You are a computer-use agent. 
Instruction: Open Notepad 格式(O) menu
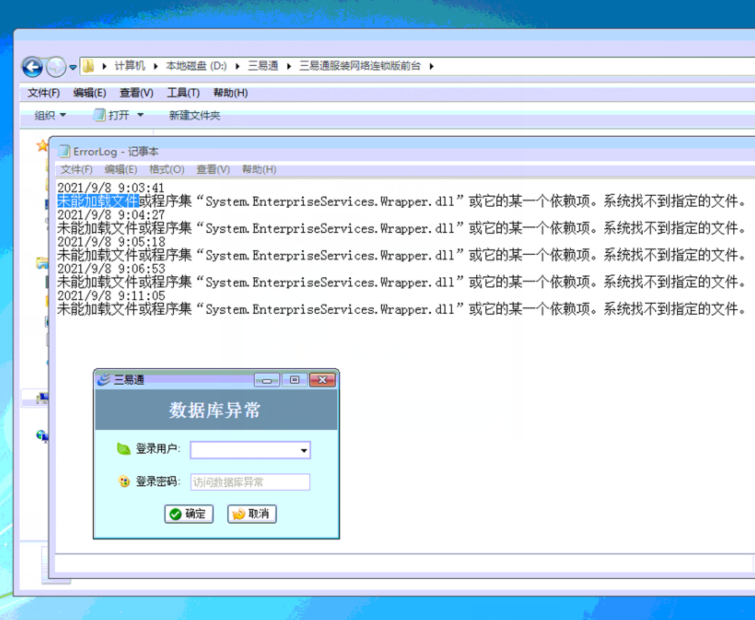pos(167,169)
